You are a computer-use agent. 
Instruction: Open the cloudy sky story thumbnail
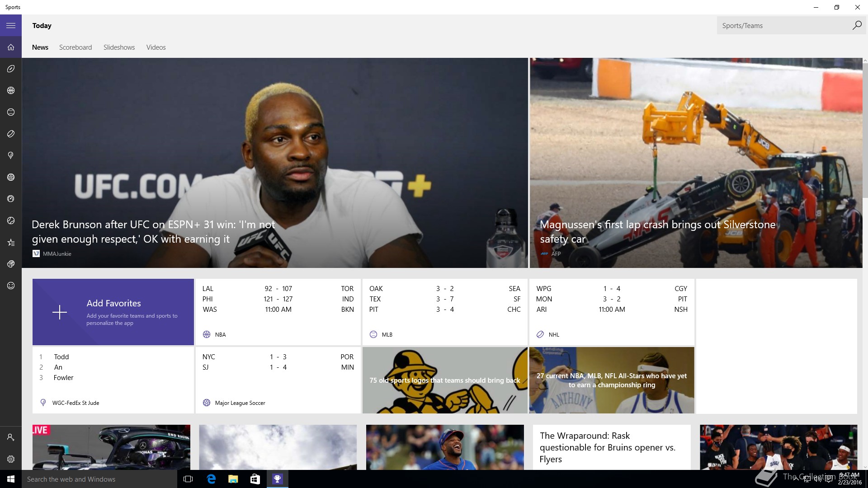278,447
